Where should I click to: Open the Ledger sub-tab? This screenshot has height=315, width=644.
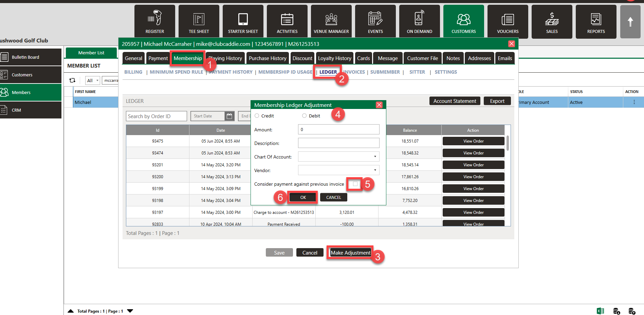(328, 72)
